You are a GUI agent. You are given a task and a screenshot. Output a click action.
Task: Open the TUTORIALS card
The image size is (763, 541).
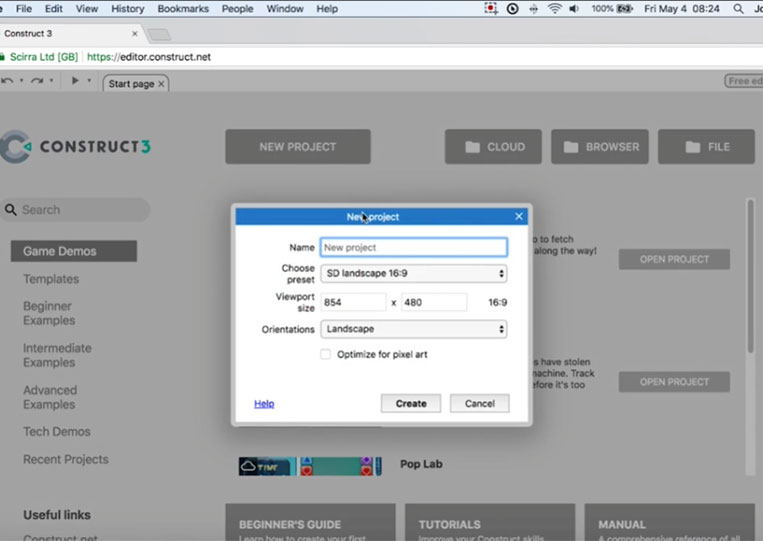[x=490, y=523]
